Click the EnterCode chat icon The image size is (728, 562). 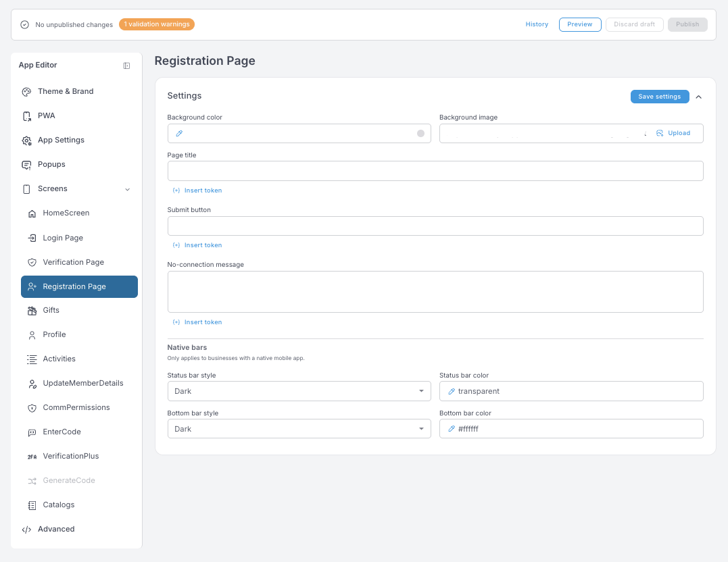[32, 432]
